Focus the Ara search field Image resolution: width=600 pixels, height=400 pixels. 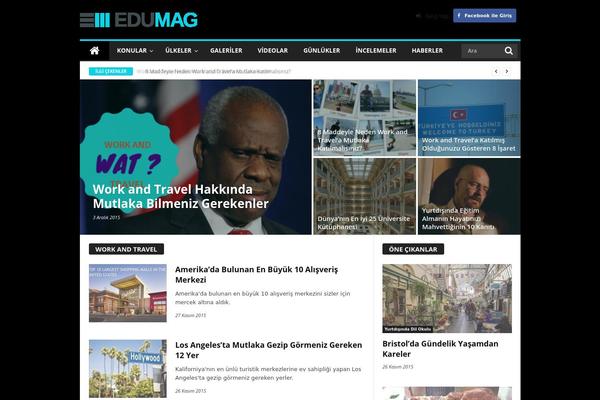pos(482,51)
